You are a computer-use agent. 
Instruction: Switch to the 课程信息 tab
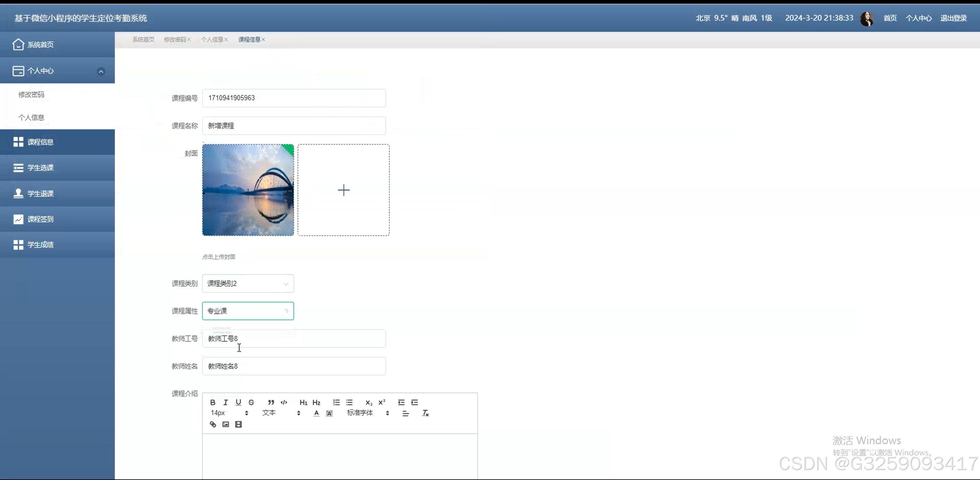[249, 40]
